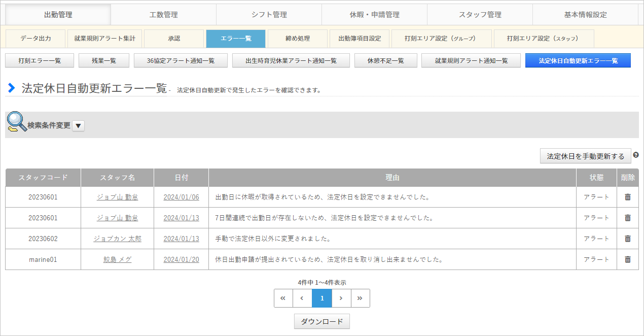The width and height of the screenshot is (644, 336).
Task: Delete ジョブカン 太郎's error entry via trash icon
Action: [628, 239]
